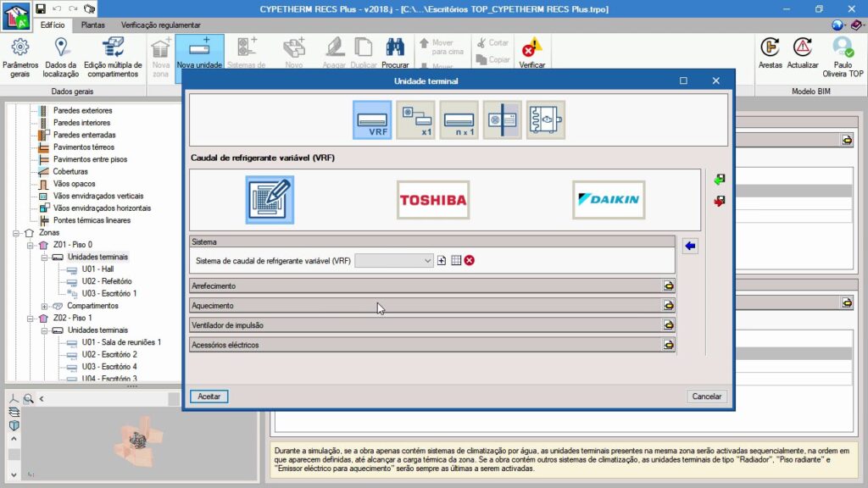The image size is (868, 488).
Task: Collapse the Z01 - Piso 0 tree node
Action: coord(30,245)
